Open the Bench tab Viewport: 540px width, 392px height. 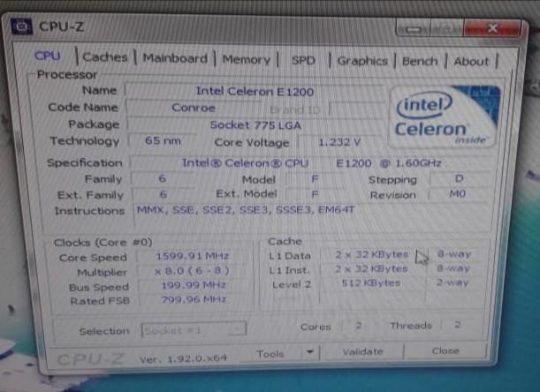point(420,61)
